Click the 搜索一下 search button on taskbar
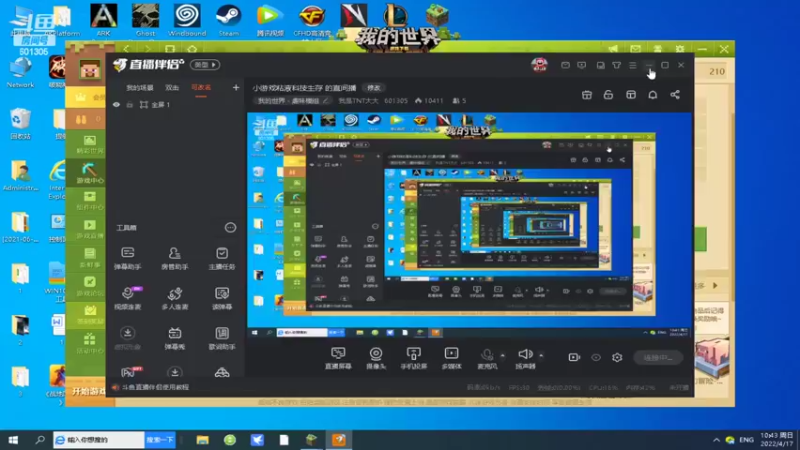 [160, 440]
